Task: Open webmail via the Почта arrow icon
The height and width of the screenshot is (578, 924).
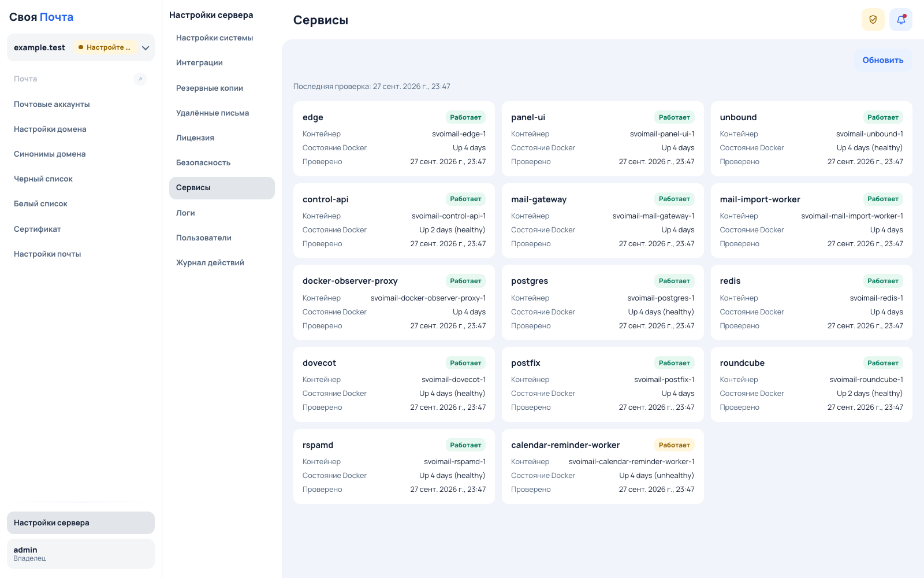Action: tap(140, 79)
